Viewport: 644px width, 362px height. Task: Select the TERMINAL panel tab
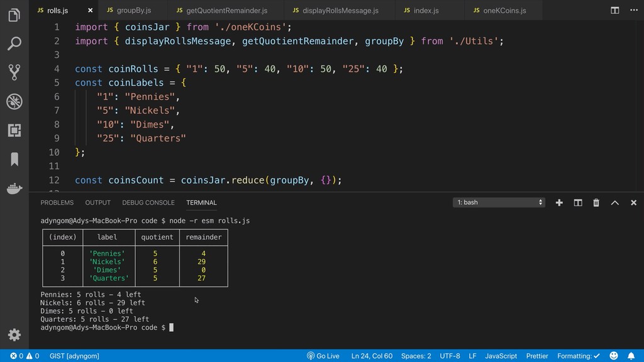(x=201, y=203)
